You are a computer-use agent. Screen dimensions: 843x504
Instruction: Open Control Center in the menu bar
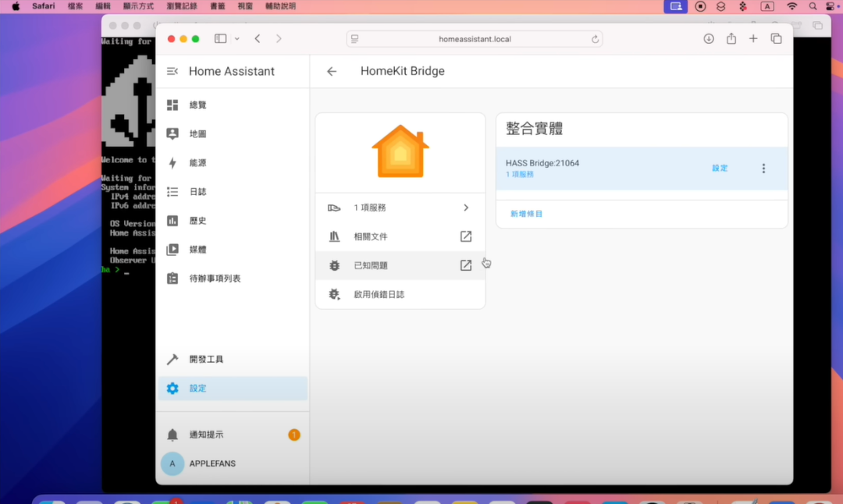coord(831,6)
